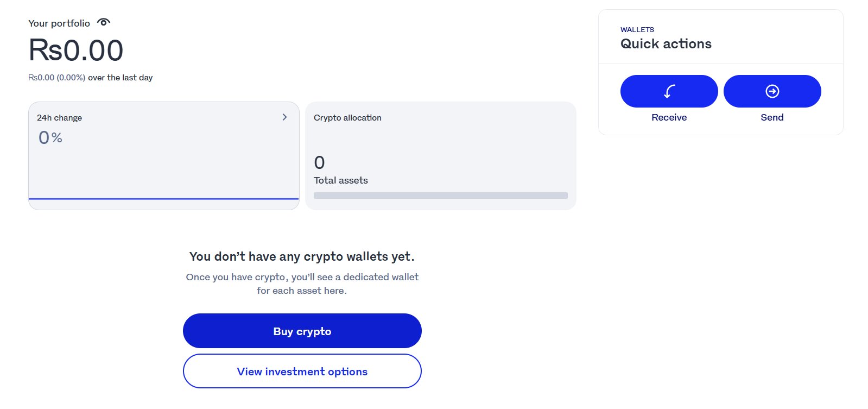
Task: Open the Quick actions panel header
Action: [x=666, y=43]
